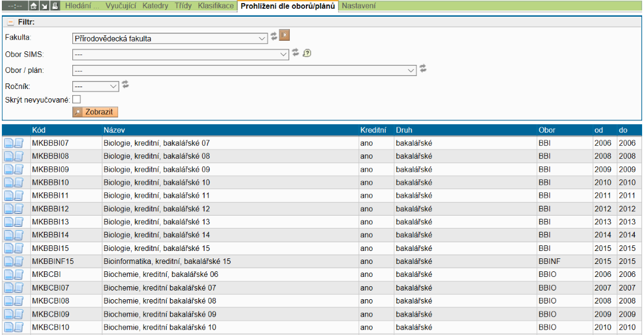Open the Klasifikace tab
Image resolution: width=644 pixels, height=335 pixels.
[x=216, y=6]
